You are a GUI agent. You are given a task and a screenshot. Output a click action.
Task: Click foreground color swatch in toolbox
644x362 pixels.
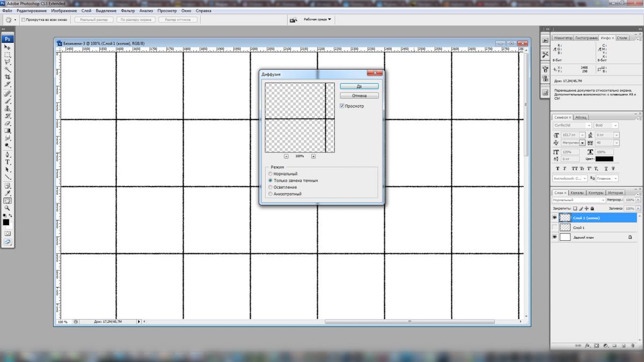pos(6,221)
